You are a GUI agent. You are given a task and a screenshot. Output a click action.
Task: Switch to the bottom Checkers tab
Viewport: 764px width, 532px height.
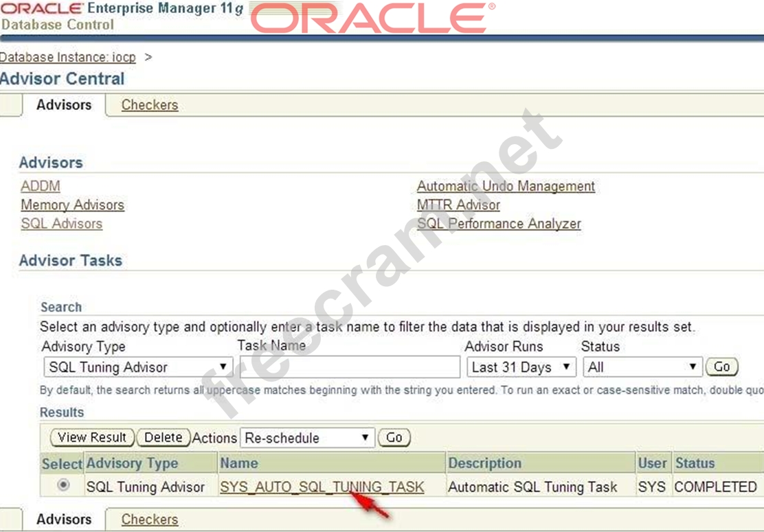click(150, 520)
